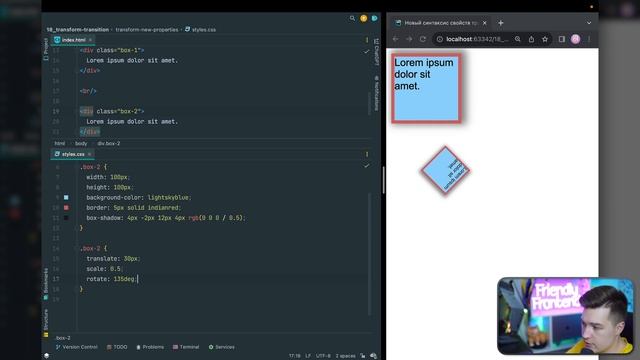This screenshot has width=640, height=360.
Task: Open the Services tool window
Action: click(222, 347)
